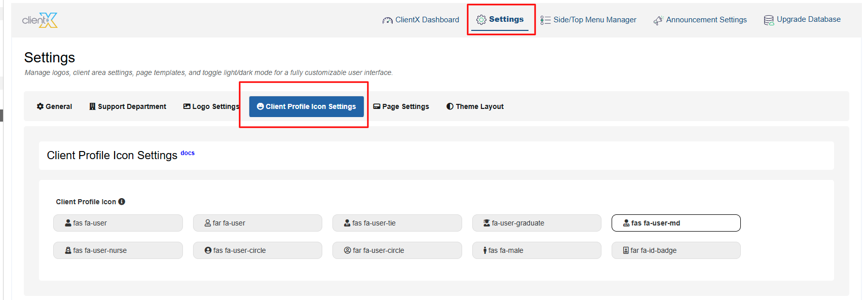The width and height of the screenshot is (868, 300).
Task: Click Upgrade Database link
Action: 802,20
